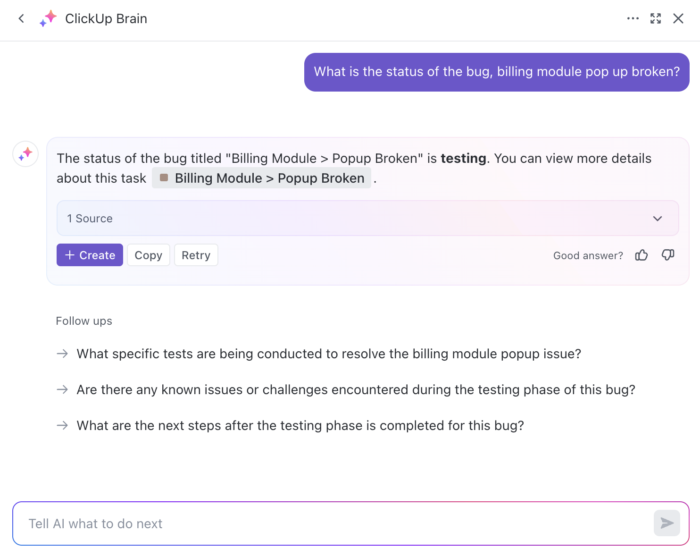Open the three-dot more options menu

point(633,19)
